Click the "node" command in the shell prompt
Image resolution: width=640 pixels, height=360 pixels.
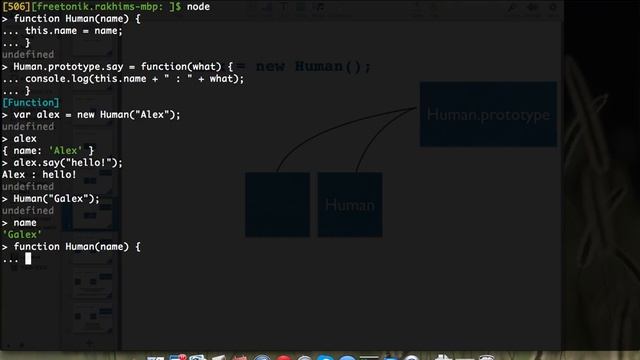(x=198, y=7)
